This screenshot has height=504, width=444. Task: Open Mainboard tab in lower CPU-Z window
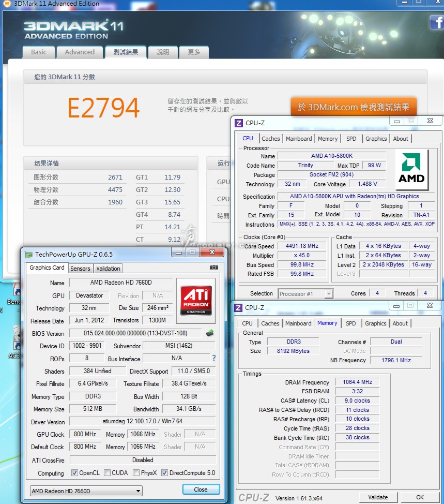click(298, 323)
